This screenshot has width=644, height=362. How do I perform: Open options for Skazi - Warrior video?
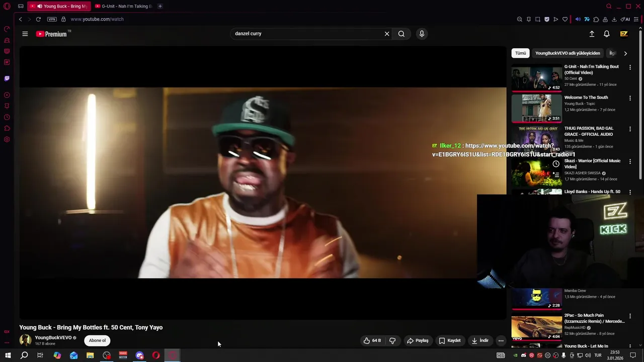pos(630,162)
